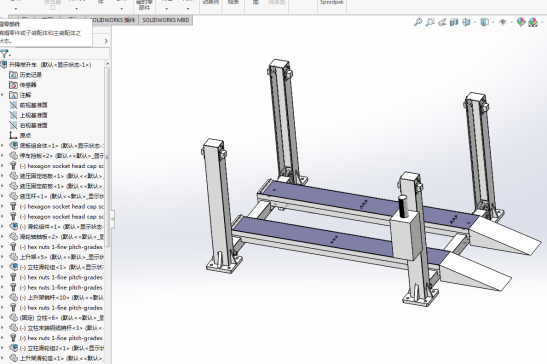547x364 pixels.
Task: Toggle the Hide/Show Items eye icon
Action: 503,22
